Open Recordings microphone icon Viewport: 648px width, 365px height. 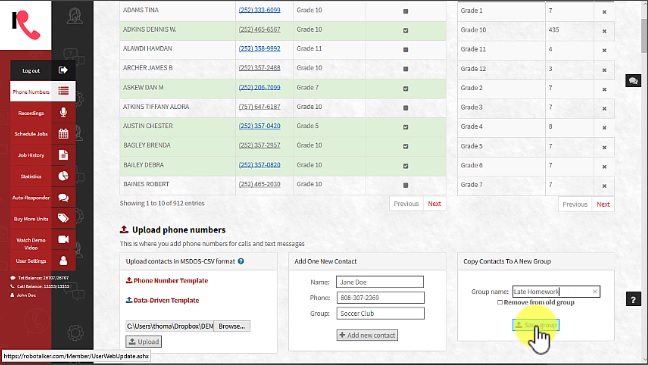(x=63, y=112)
